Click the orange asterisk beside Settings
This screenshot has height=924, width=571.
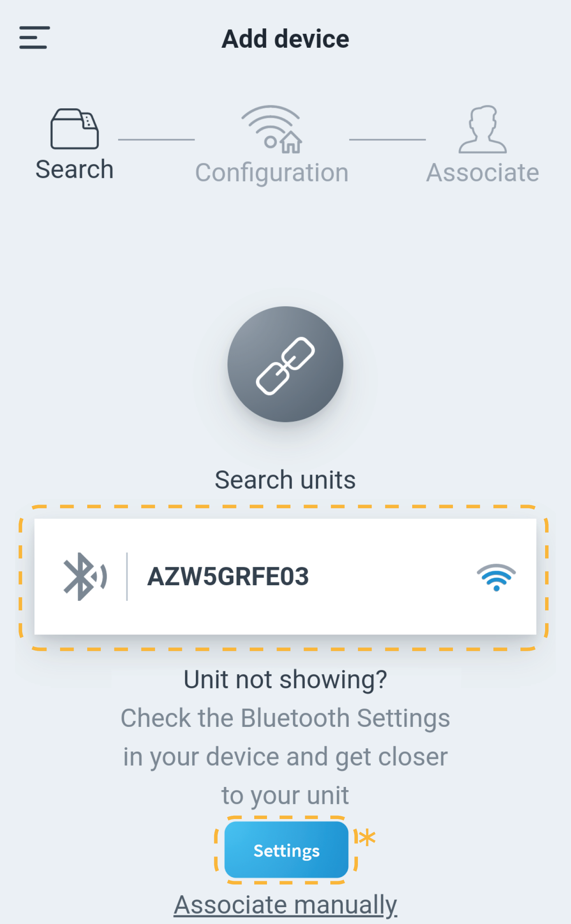(367, 837)
